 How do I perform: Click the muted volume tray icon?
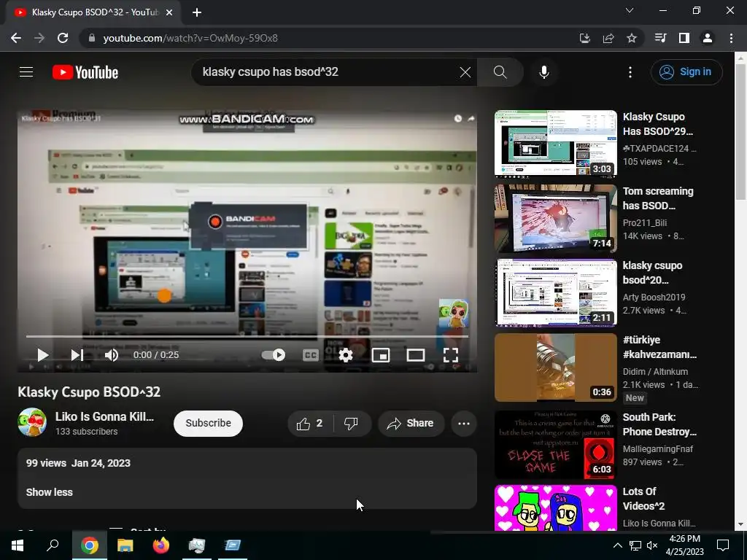tap(652, 545)
